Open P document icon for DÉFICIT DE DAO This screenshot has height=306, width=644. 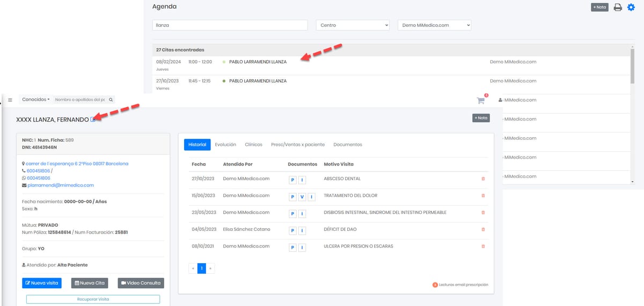pyautogui.click(x=292, y=230)
